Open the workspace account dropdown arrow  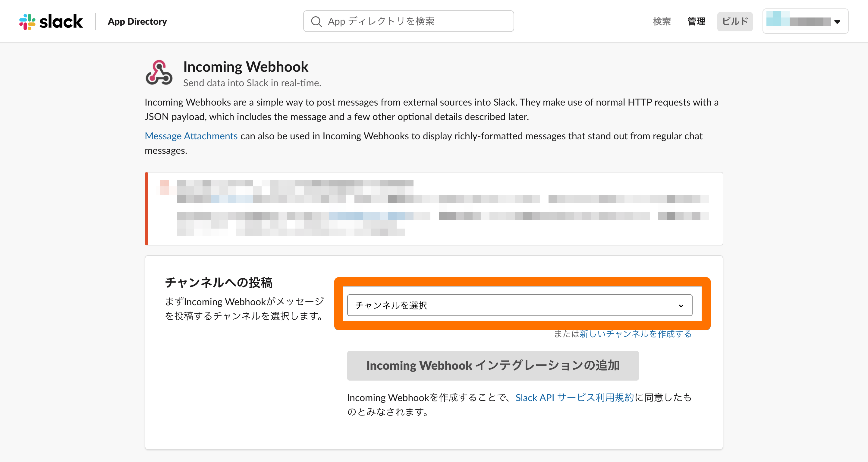[x=837, y=22]
